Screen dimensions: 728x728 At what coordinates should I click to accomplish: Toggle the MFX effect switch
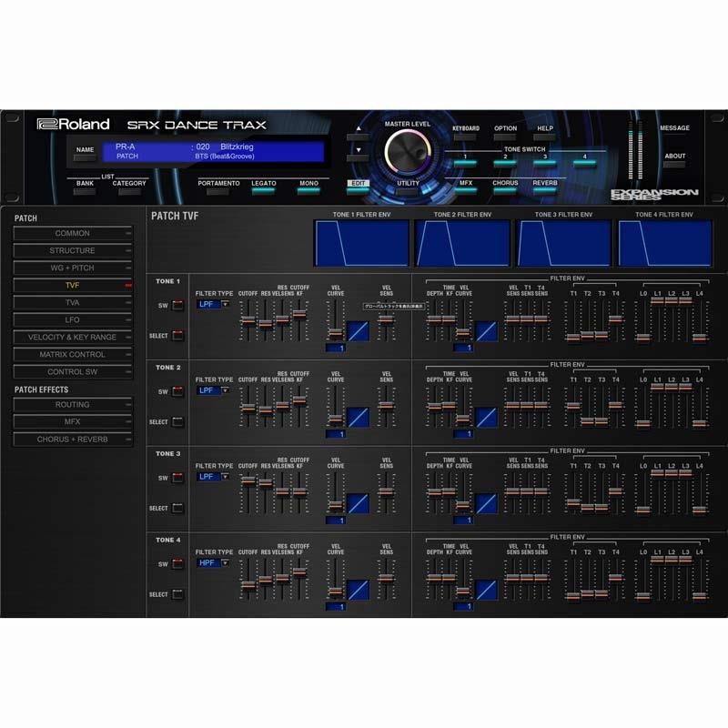click(465, 190)
